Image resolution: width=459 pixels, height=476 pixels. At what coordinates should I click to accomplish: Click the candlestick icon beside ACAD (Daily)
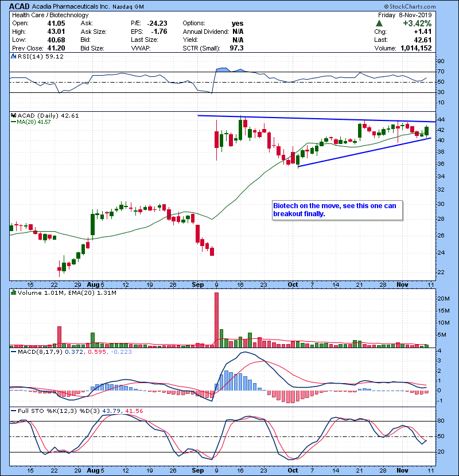click(x=13, y=116)
